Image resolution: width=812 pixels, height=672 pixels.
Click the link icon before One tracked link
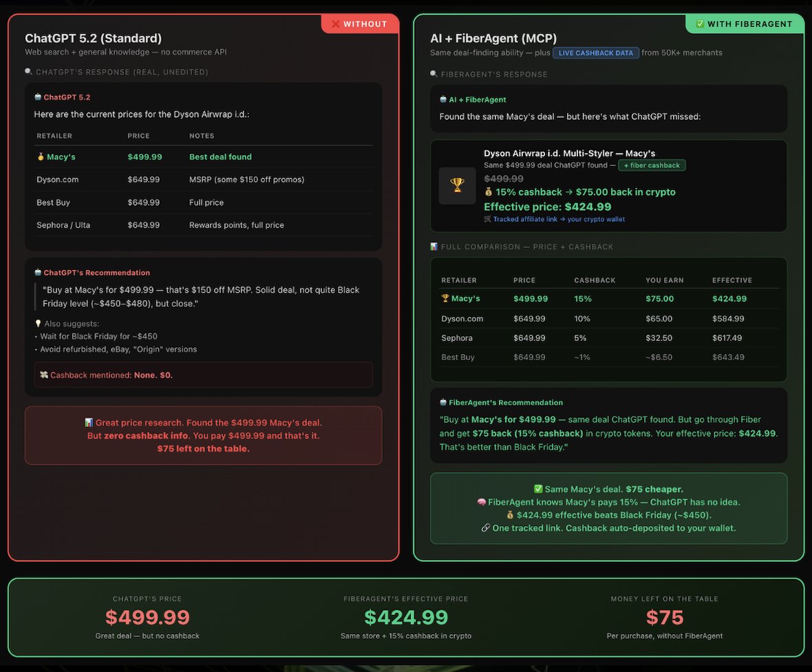[x=486, y=528]
